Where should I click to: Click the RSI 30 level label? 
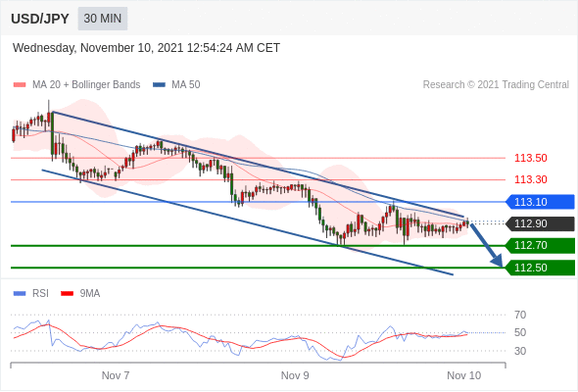click(x=520, y=351)
